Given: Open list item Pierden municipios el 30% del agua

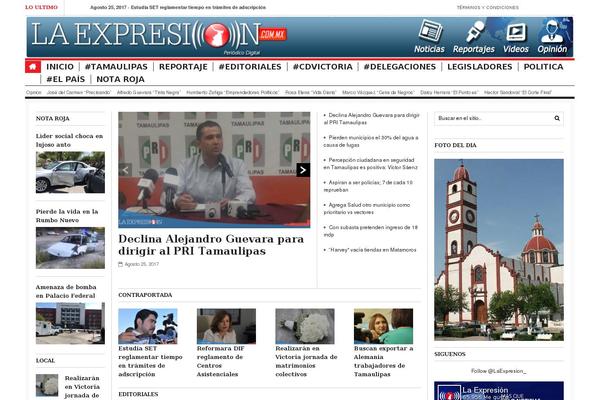Looking at the screenshot, I should (x=371, y=141).
